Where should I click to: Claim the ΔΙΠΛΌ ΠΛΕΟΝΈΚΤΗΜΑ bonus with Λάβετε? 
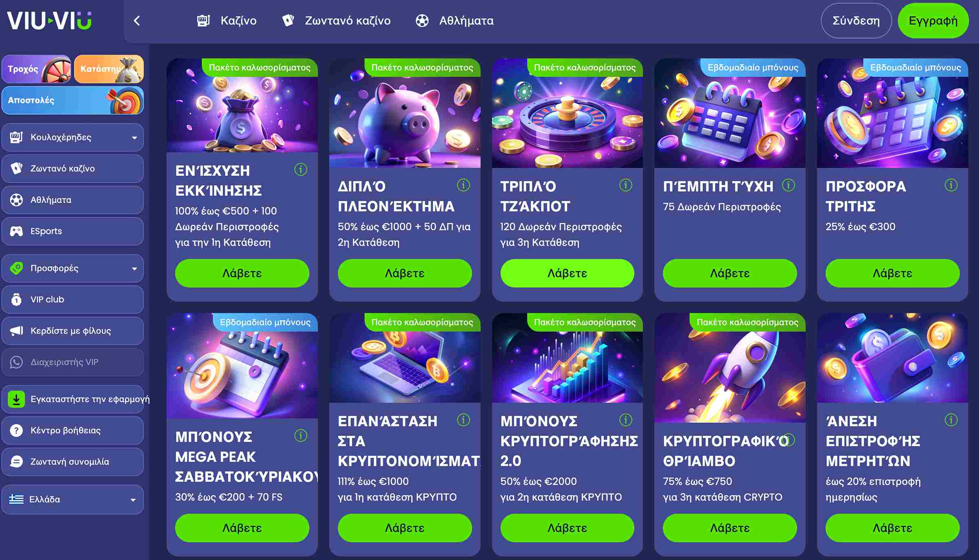click(x=405, y=273)
